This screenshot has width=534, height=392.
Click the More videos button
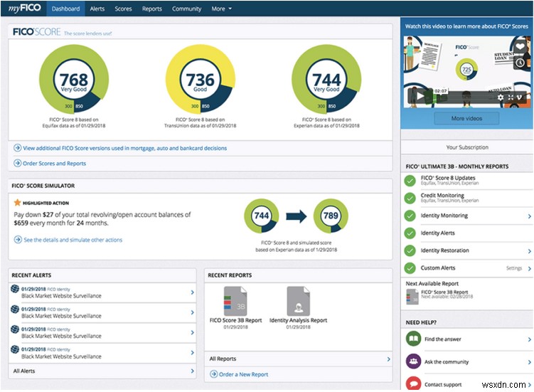tap(466, 119)
